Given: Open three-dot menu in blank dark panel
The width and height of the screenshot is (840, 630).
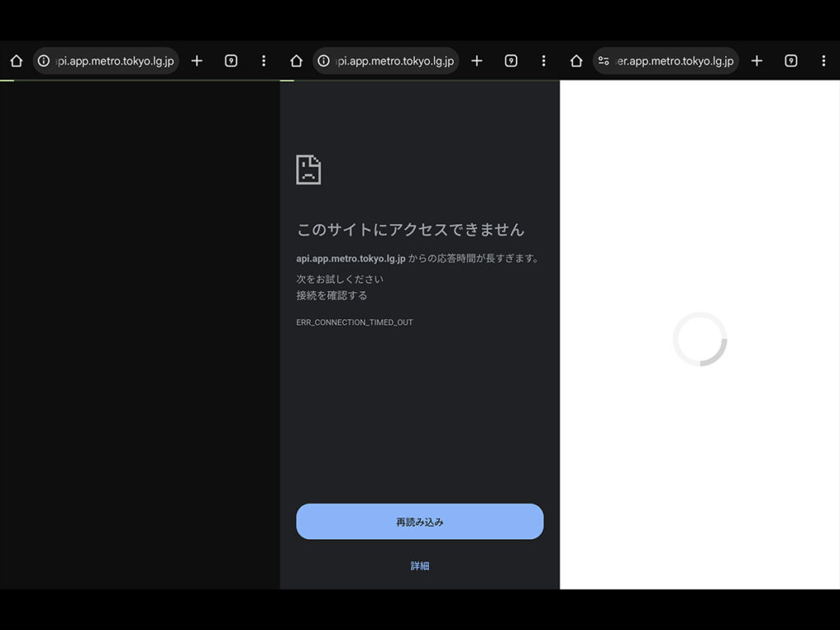Looking at the screenshot, I should tap(263, 61).
